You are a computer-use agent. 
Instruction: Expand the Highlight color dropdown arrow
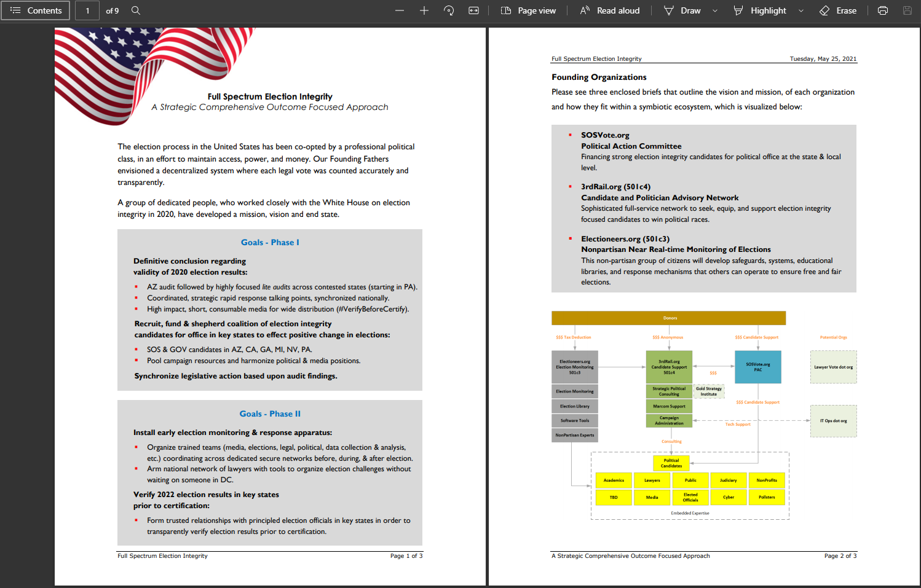(x=801, y=10)
